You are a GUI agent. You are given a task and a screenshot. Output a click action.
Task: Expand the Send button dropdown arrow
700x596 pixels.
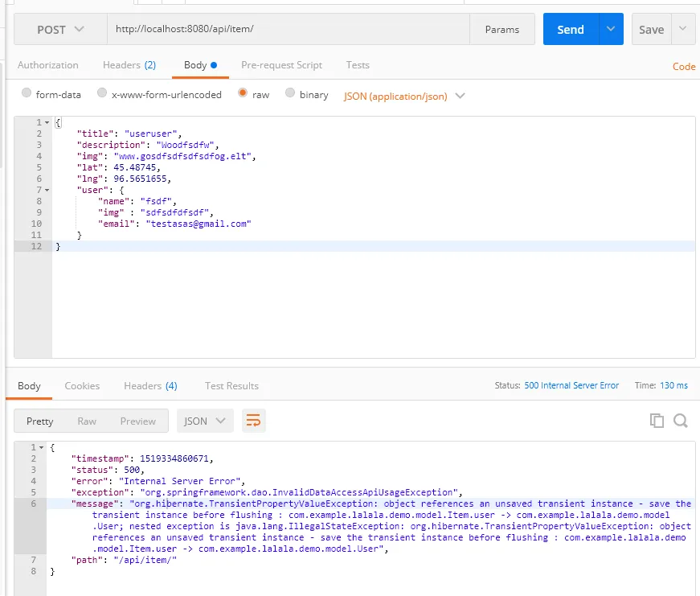pos(611,30)
